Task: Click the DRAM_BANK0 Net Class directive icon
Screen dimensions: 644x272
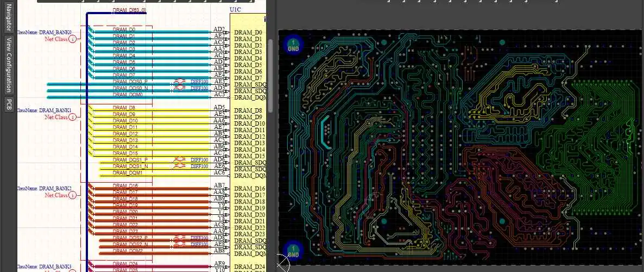Action: point(73,39)
